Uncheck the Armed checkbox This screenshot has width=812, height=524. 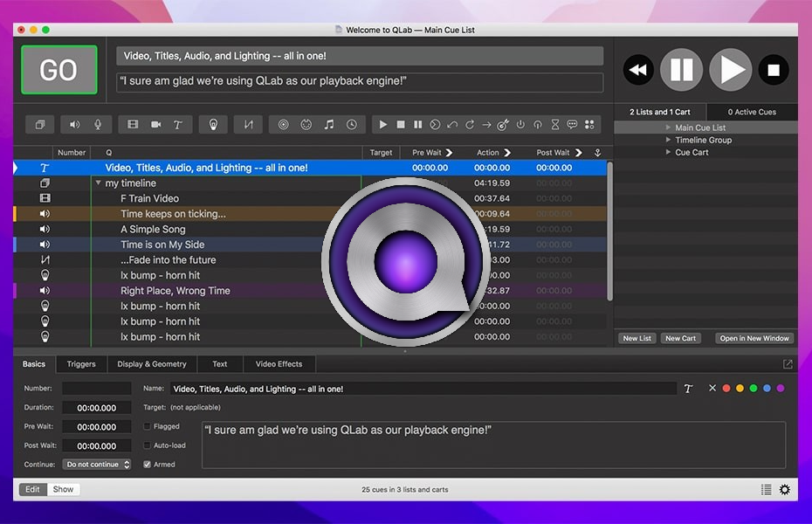click(147, 465)
